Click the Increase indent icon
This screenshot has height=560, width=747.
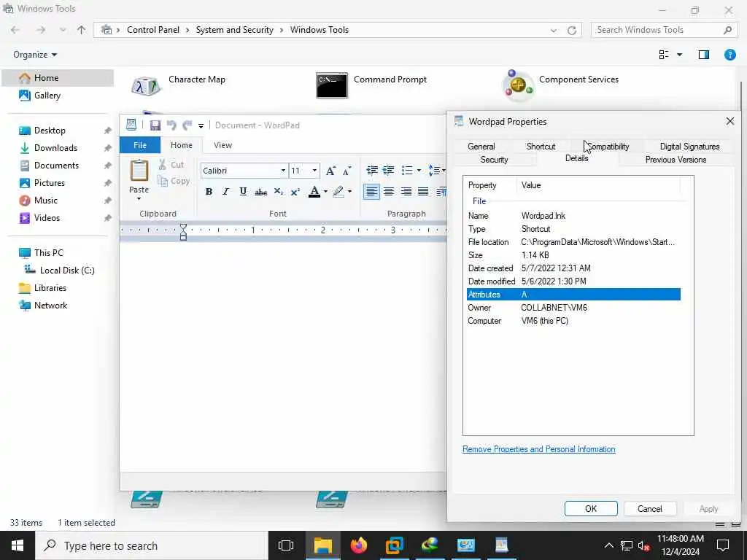[389, 171]
